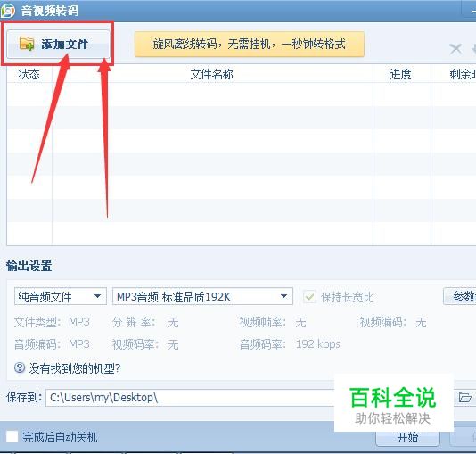This screenshot has width=476, height=454.
Task: Open the 纯音频文件 type dropdown
Action: (61, 296)
